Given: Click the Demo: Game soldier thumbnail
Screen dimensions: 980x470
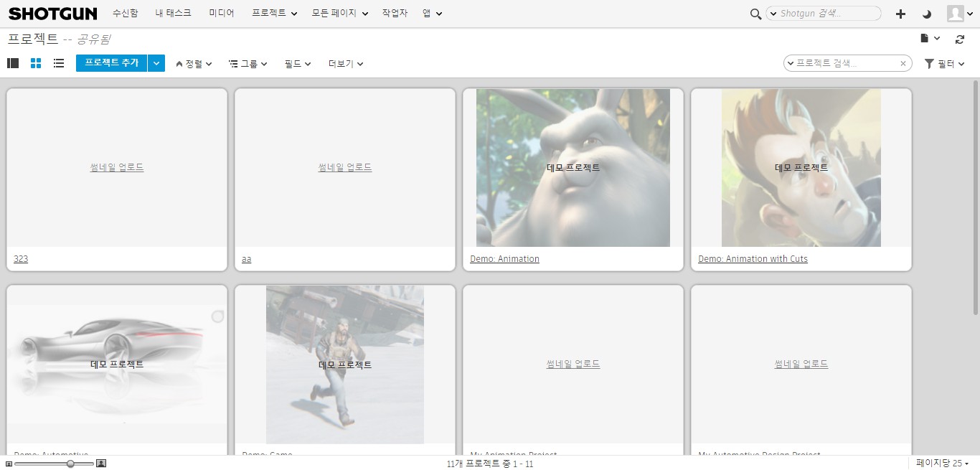Looking at the screenshot, I should point(345,365).
